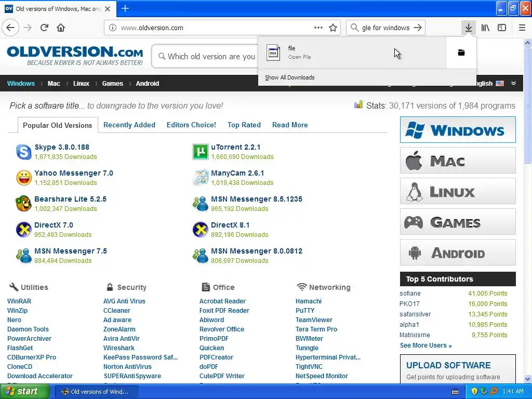Click the page scrollbar down arrow
The height and width of the screenshot is (399, 532).
point(528,379)
